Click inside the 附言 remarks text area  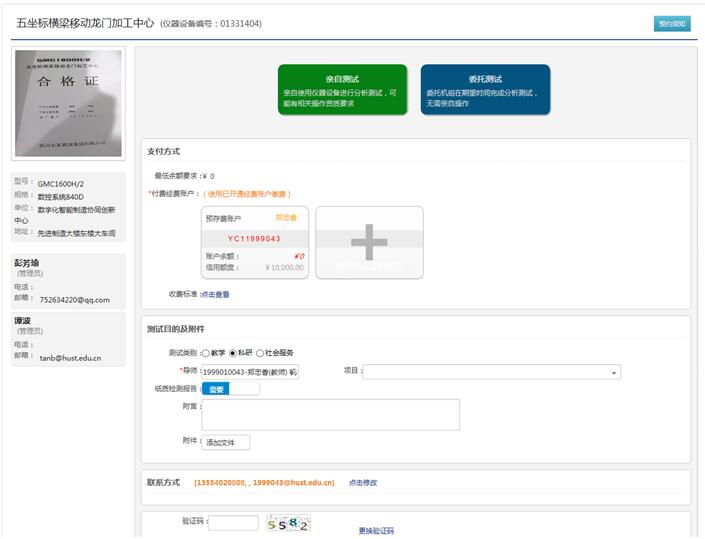point(330,415)
